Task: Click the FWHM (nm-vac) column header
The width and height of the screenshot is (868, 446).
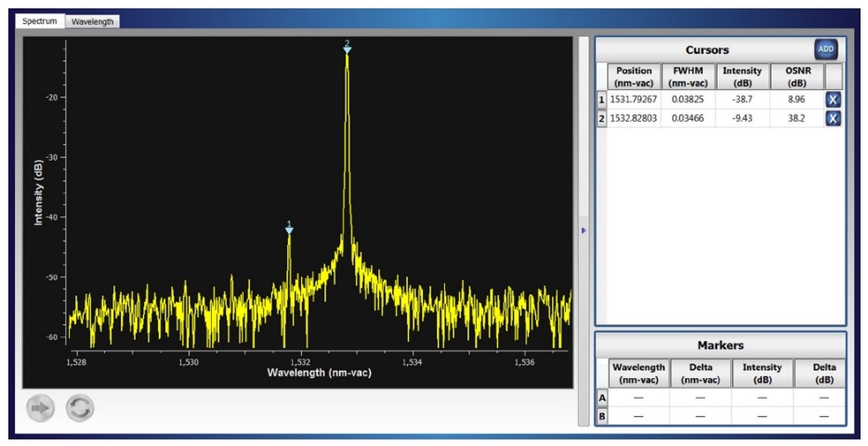Action: coord(687,76)
